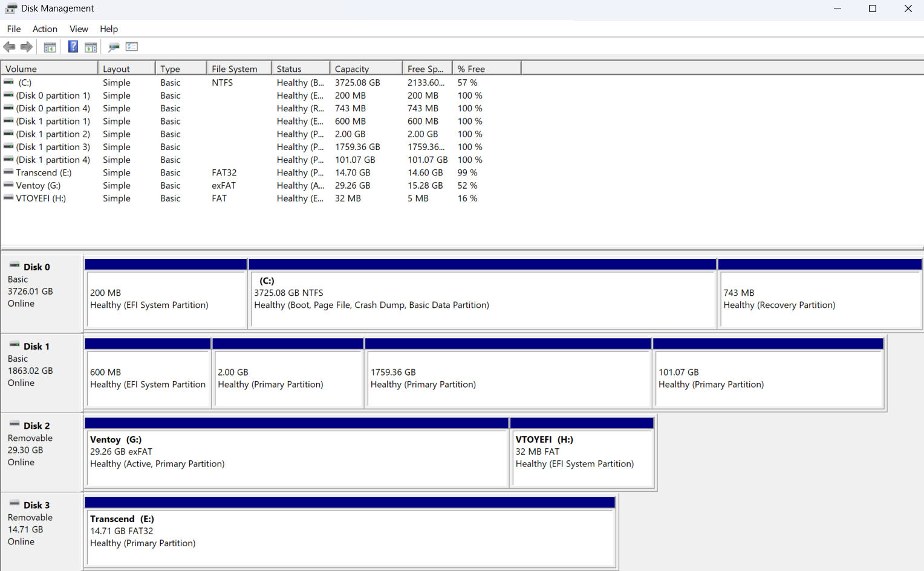924x571 pixels.
Task: Select the Disk 1 label panel
Action: 42,373
